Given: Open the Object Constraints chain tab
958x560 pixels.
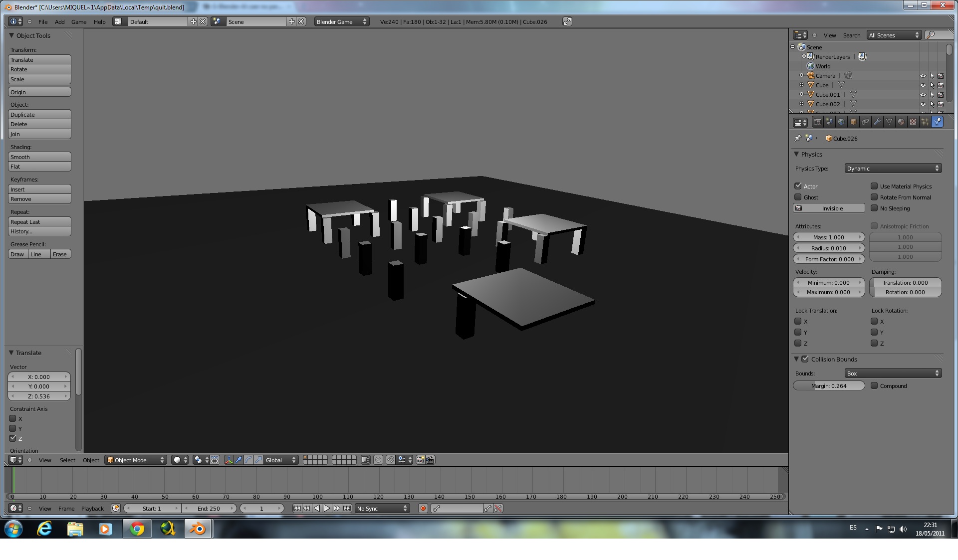Looking at the screenshot, I should [x=865, y=122].
